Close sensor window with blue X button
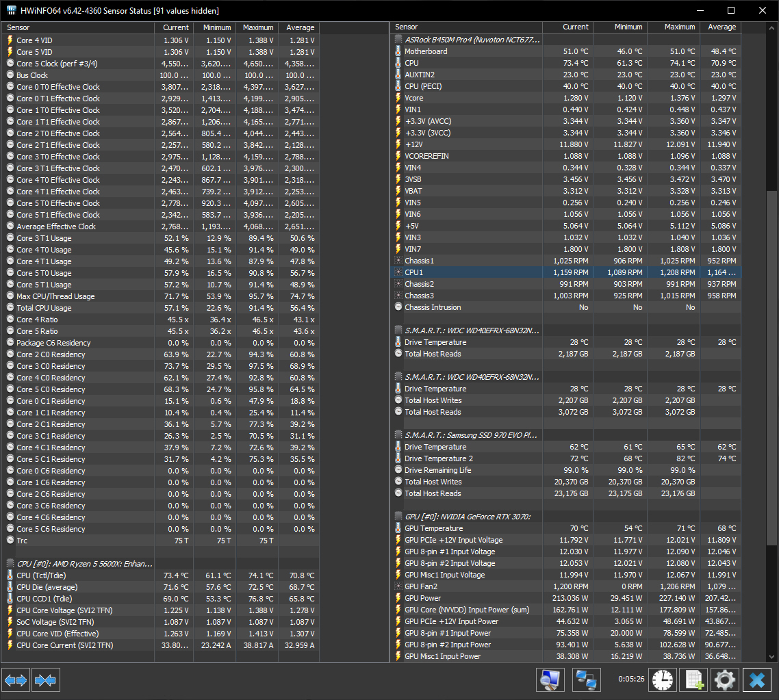 tap(756, 679)
